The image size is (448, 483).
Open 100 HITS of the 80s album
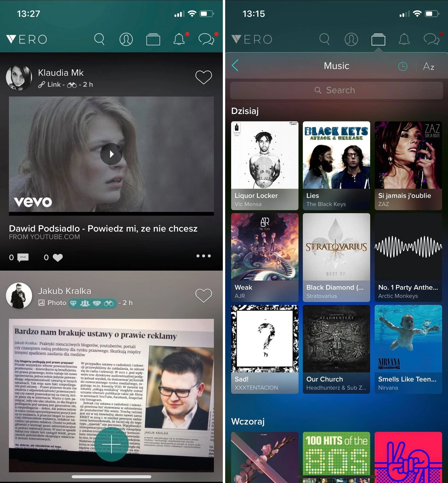point(336,457)
